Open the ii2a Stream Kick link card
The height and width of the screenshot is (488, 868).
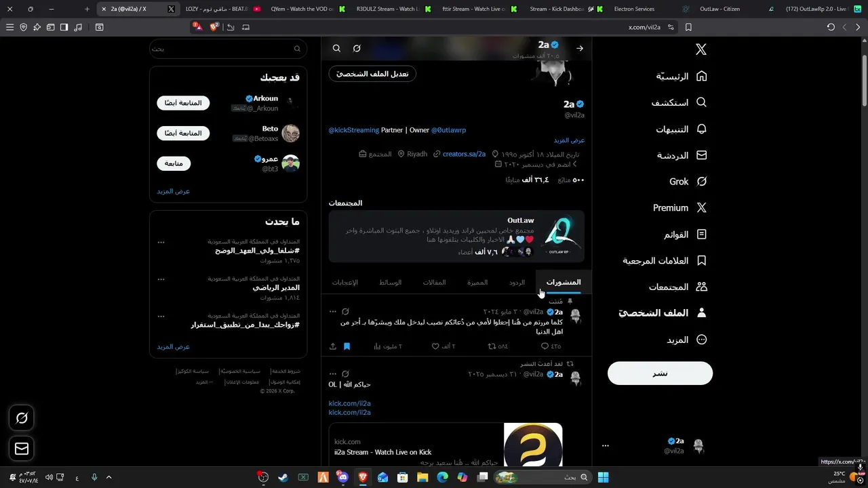(446, 445)
